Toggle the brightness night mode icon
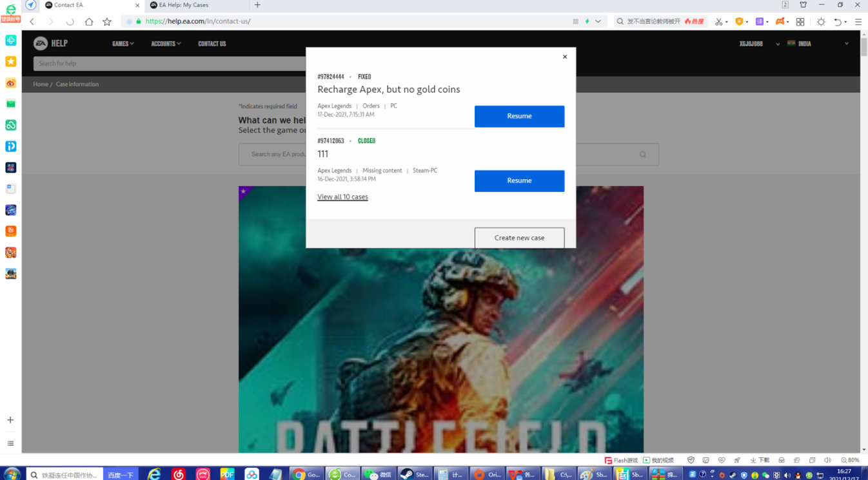The height and width of the screenshot is (480, 868). (821, 21)
